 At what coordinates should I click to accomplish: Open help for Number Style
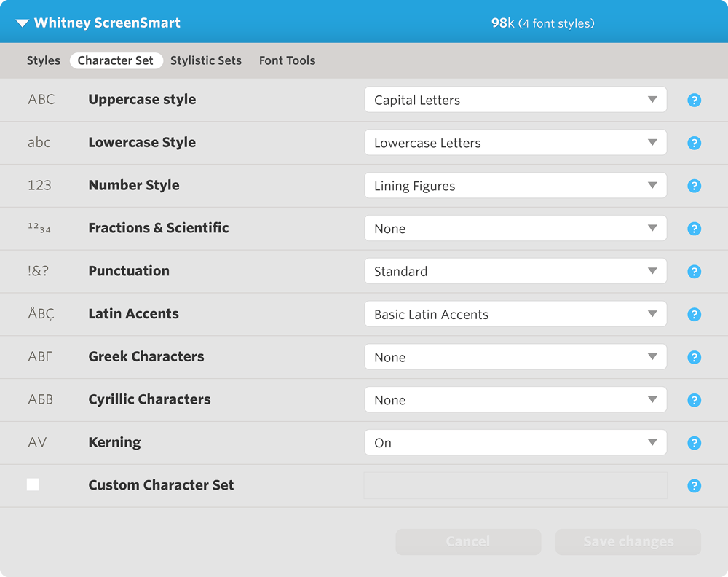(x=694, y=186)
